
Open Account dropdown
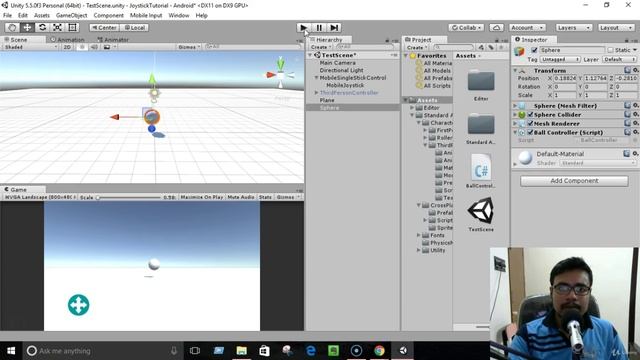click(527, 28)
